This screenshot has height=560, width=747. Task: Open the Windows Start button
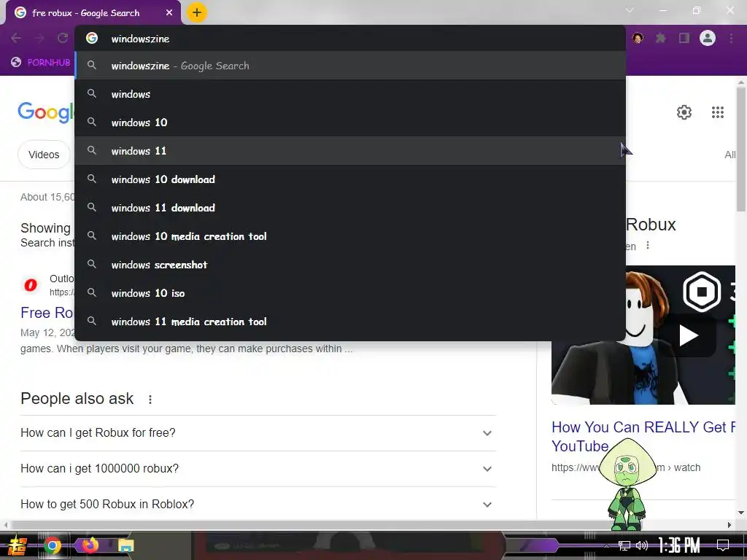[17, 545]
